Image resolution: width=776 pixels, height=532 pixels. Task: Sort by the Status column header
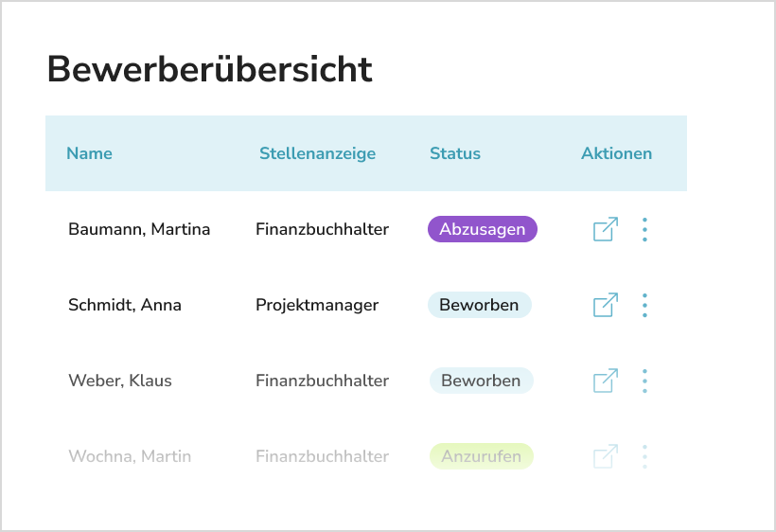pyautogui.click(x=455, y=153)
